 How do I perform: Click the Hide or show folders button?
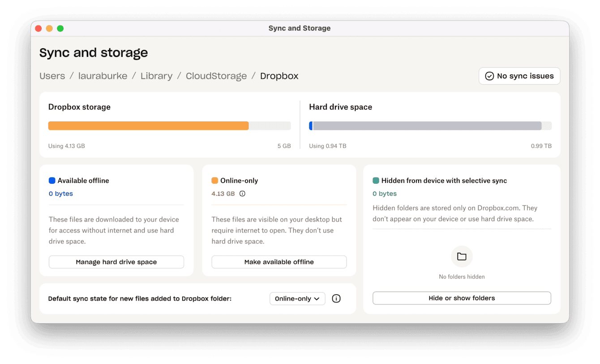pyautogui.click(x=462, y=298)
